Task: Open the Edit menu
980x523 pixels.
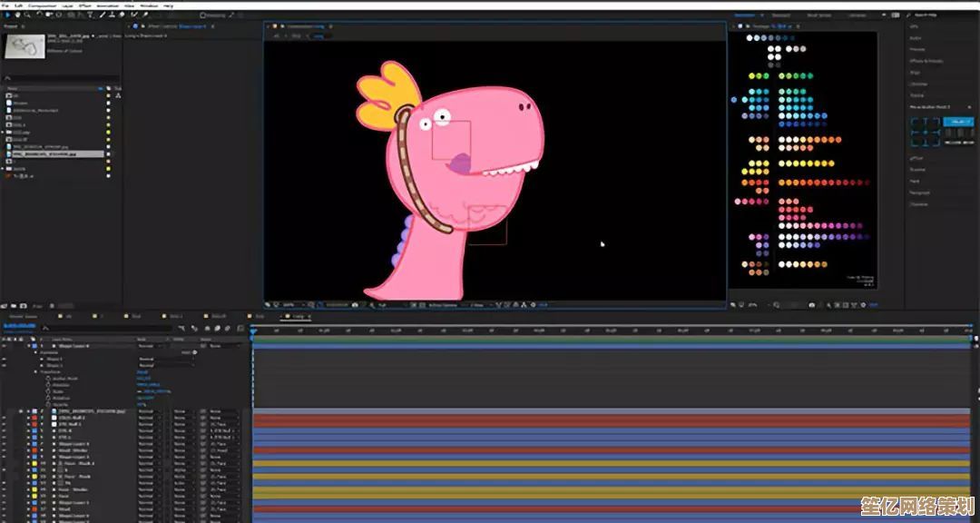Action: [x=19, y=5]
